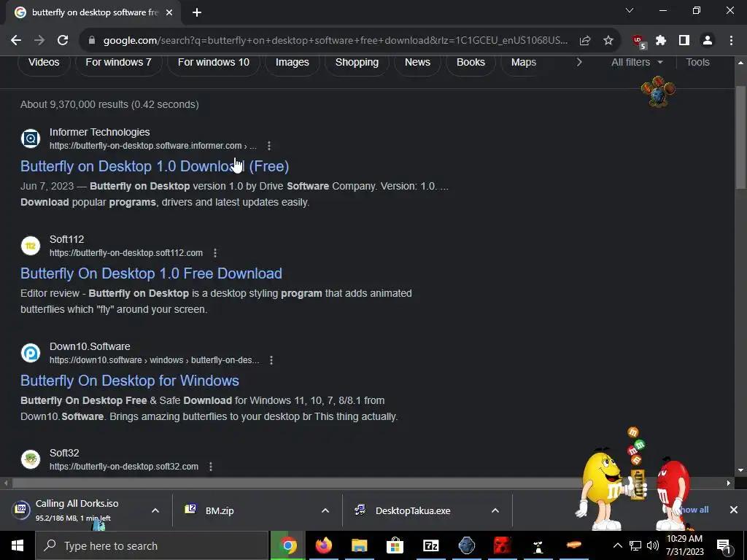Switch to News results
747x560 pixels.
click(417, 63)
